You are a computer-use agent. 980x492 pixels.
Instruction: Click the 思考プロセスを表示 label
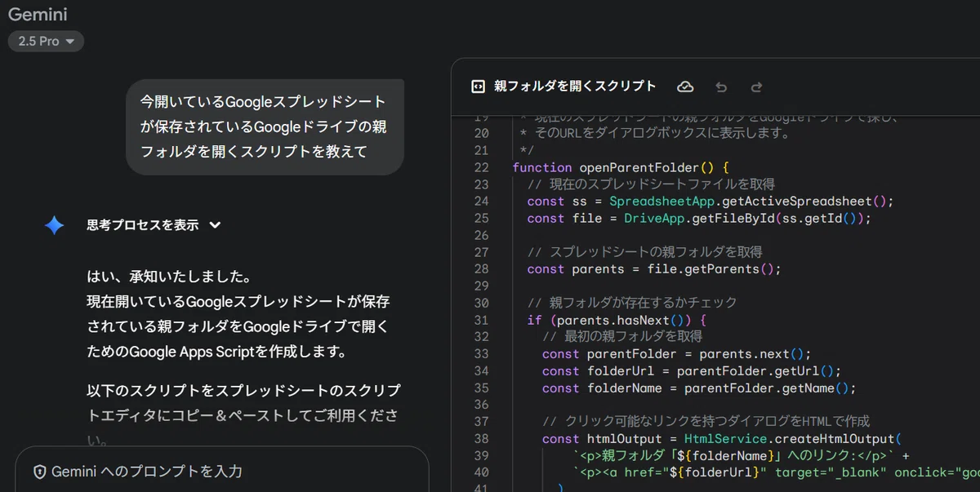coord(143,225)
